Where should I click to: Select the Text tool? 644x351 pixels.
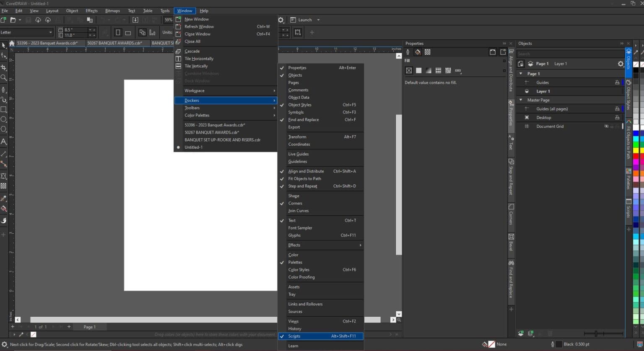pyautogui.click(x=3, y=142)
